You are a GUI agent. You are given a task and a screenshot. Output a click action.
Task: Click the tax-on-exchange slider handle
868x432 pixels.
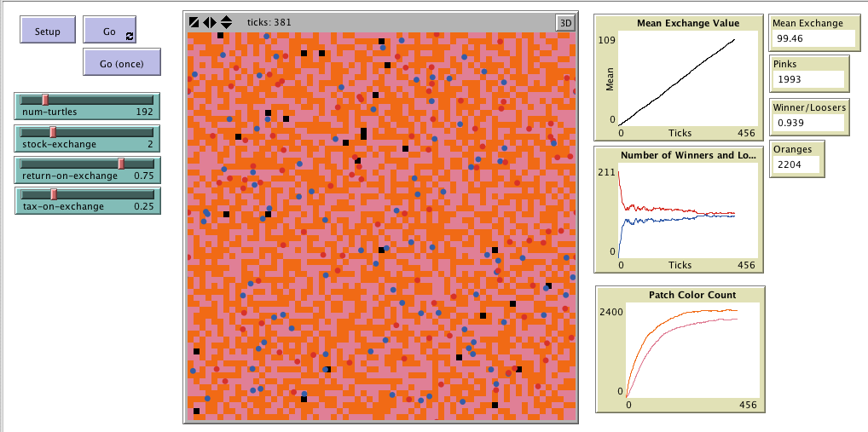click(x=53, y=195)
